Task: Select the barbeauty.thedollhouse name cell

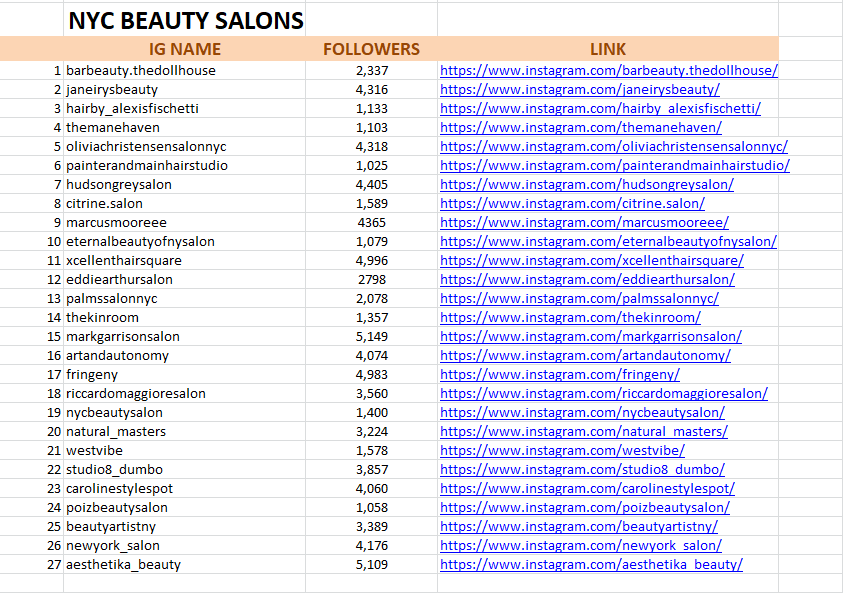Action: pyautogui.click(x=184, y=70)
